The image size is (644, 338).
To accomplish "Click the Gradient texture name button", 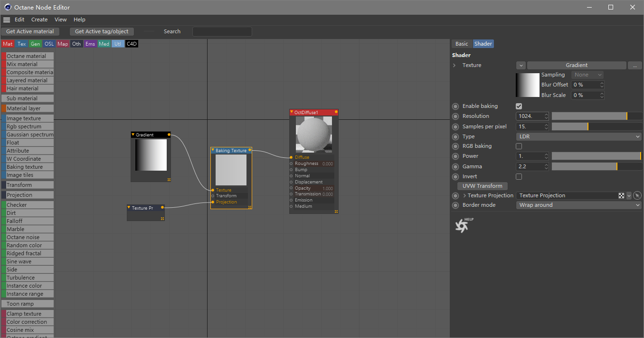I will tap(577, 65).
